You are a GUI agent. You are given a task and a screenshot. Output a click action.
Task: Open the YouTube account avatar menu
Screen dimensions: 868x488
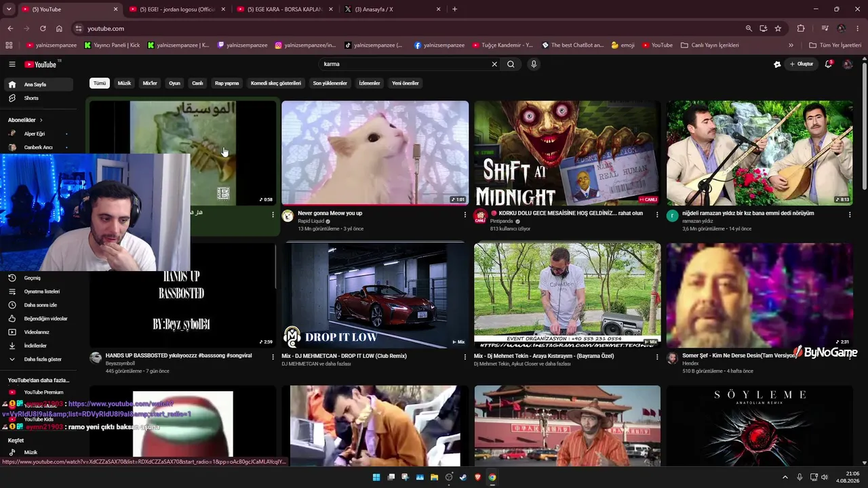point(848,64)
